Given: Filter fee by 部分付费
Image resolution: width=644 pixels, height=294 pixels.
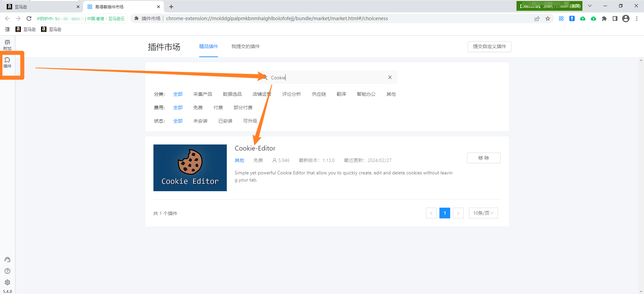Looking at the screenshot, I should (x=243, y=108).
